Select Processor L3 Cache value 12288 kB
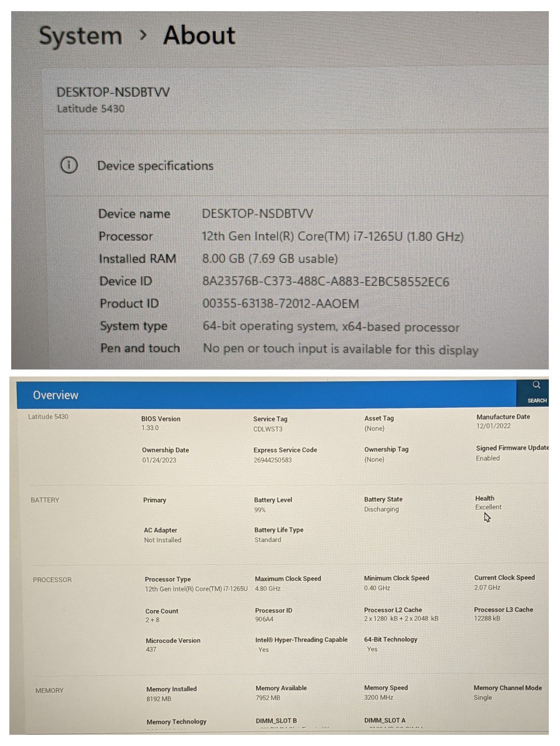560x746 pixels. point(487,618)
